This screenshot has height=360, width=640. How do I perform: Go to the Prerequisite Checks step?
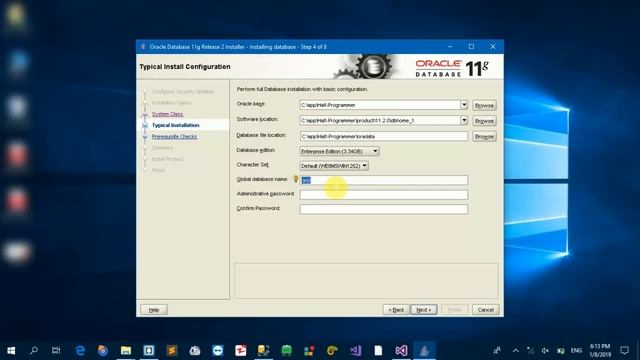(x=174, y=136)
